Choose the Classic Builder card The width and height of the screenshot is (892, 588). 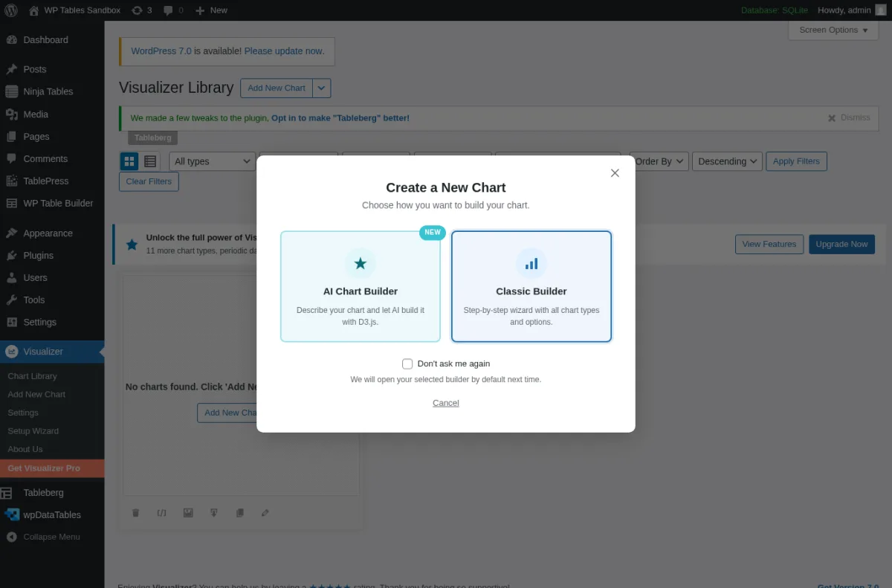tap(531, 286)
